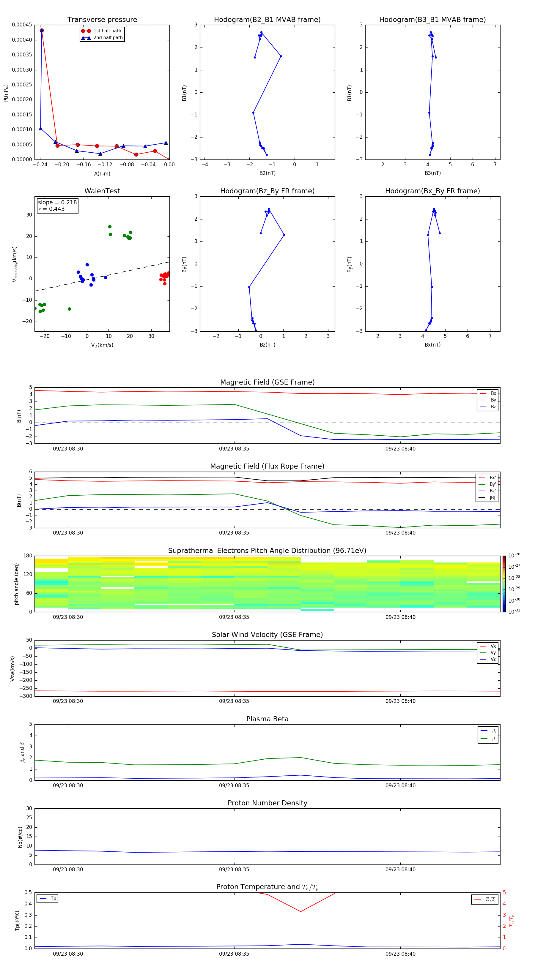The image size is (535, 980).
Task: Click the 'Plasma Beta' plot title
Action: tap(267, 719)
